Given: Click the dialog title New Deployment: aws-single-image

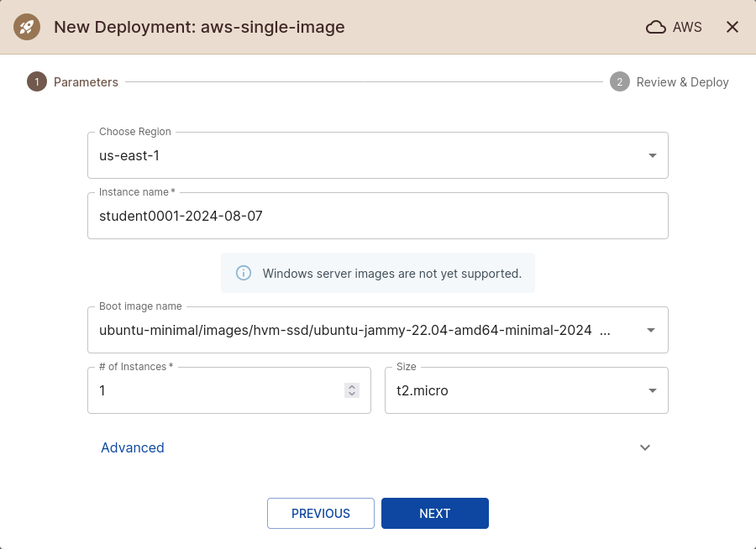Looking at the screenshot, I should (x=199, y=27).
